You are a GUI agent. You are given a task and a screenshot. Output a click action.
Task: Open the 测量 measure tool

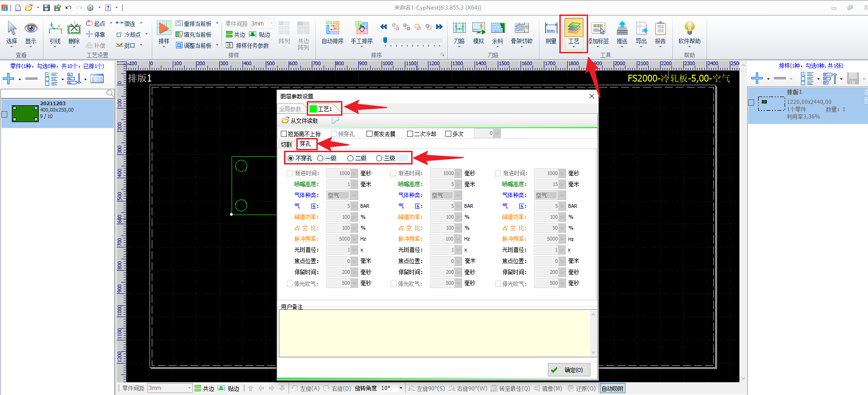[551, 29]
